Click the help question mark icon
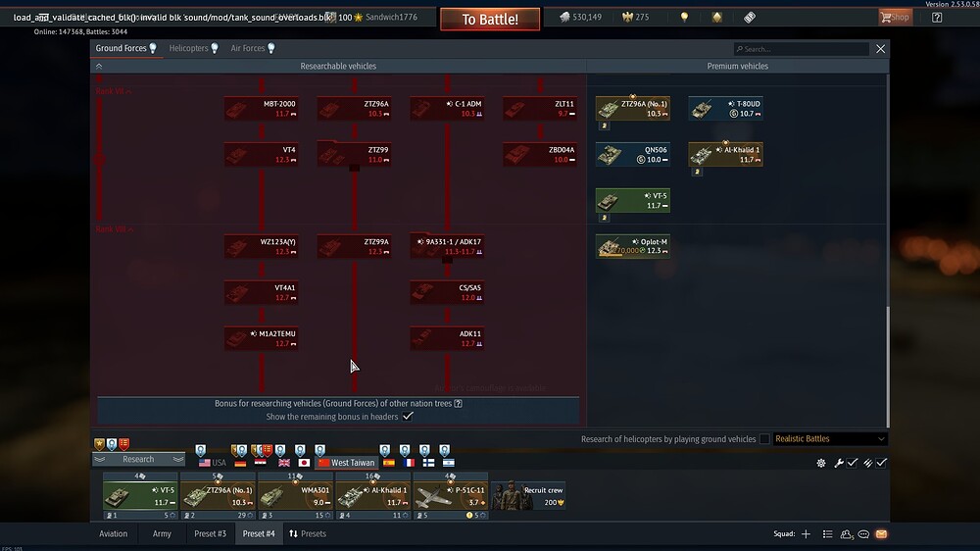 pos(937,17)
